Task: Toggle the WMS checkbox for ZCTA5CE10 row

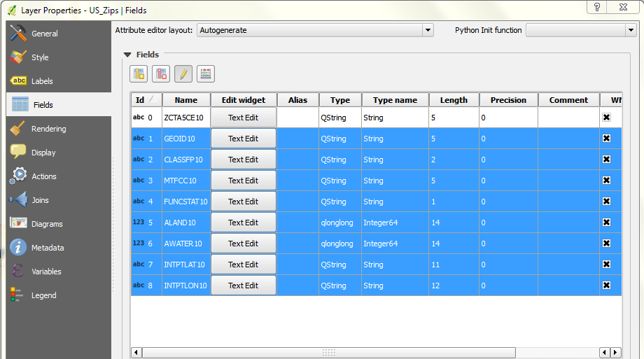Action: (x=606, y=118)
